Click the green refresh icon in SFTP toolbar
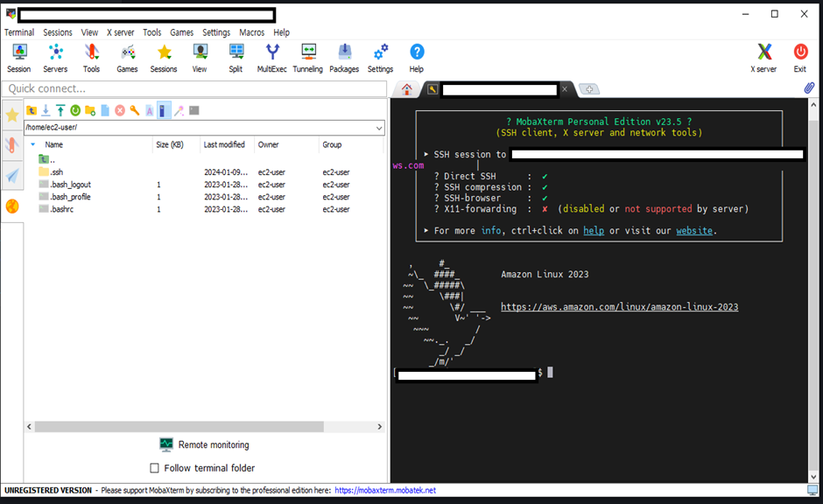The width and height of the screenshot is (823, 504). 75,110
